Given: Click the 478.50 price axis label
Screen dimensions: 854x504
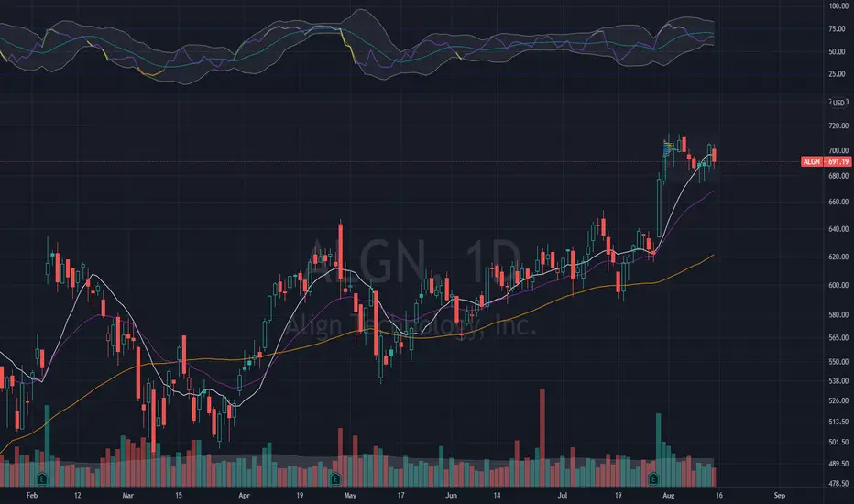Looking at the screenshot, I should (x=838, y=484).
